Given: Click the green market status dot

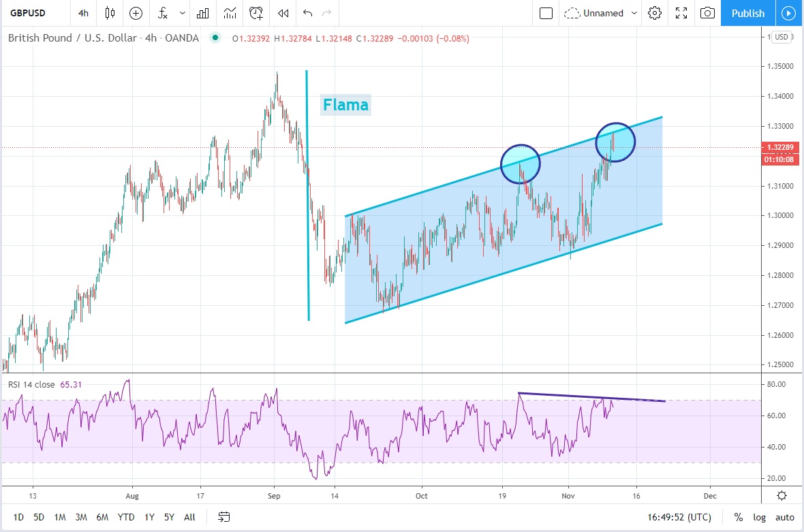Looking at the screenshot, I should coord(215,37).
